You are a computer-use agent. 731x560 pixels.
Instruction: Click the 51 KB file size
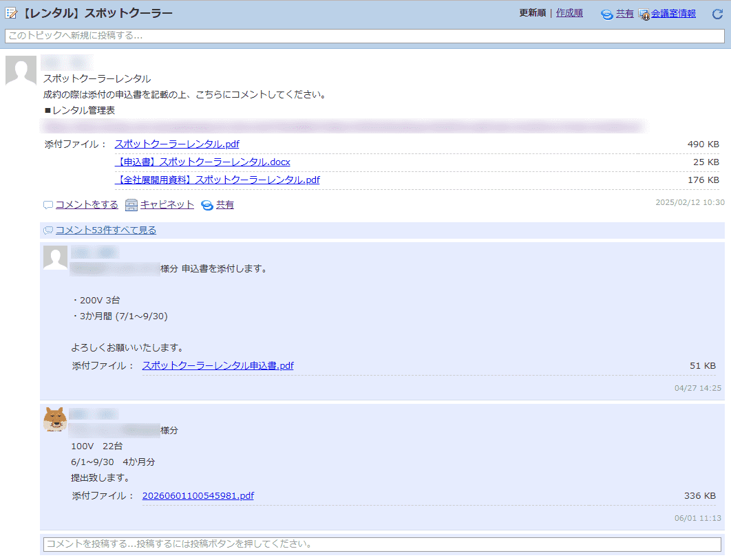pyautogui.click(x=703, y=366)
